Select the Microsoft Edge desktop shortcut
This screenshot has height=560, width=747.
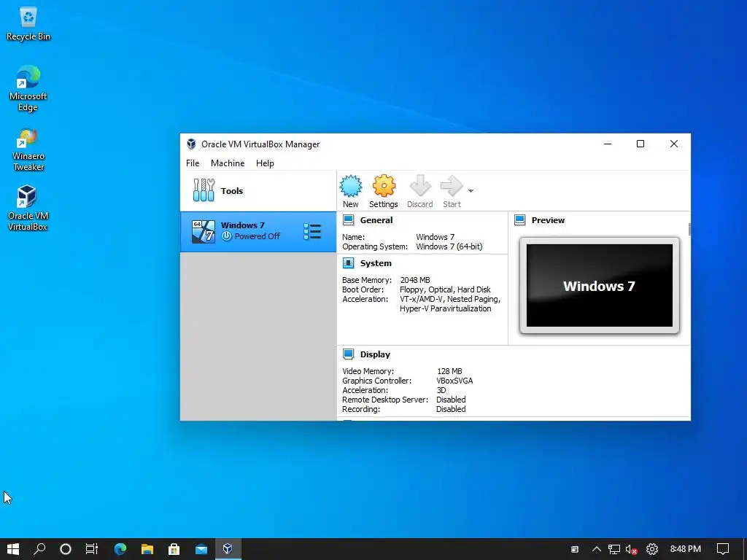pos(28,88)
